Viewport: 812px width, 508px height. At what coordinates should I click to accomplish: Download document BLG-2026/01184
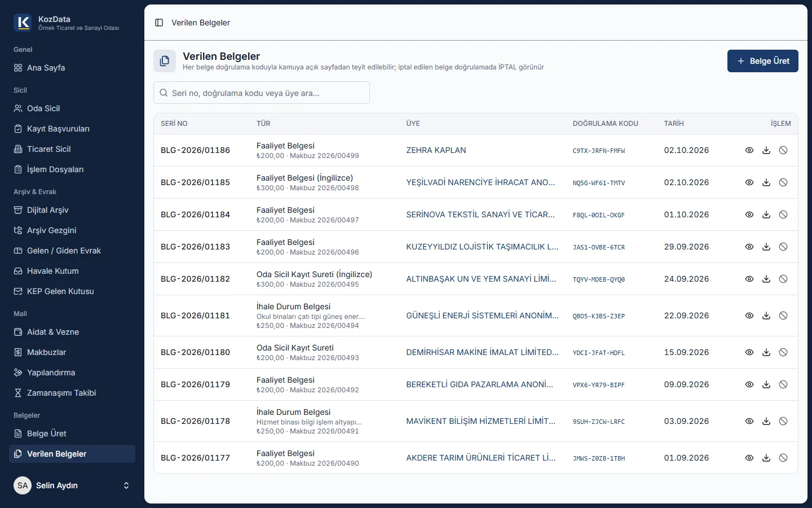[766, 214]
